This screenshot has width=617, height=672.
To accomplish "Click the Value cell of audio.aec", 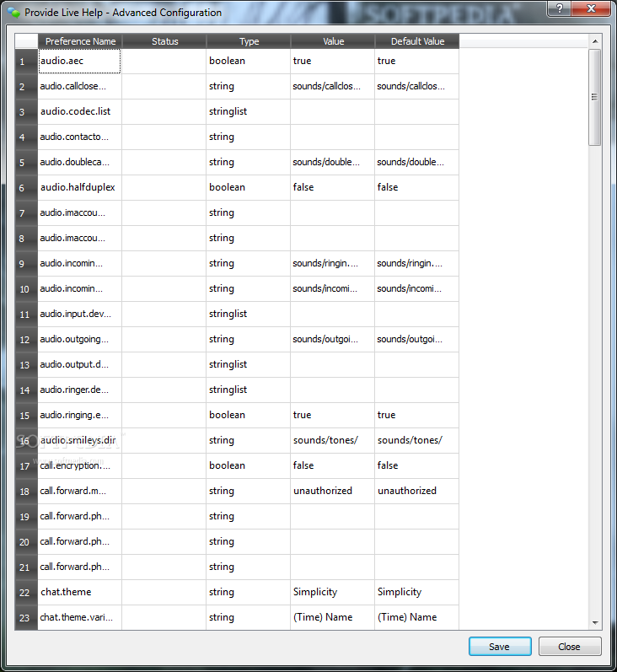I will tap(332, 61).
